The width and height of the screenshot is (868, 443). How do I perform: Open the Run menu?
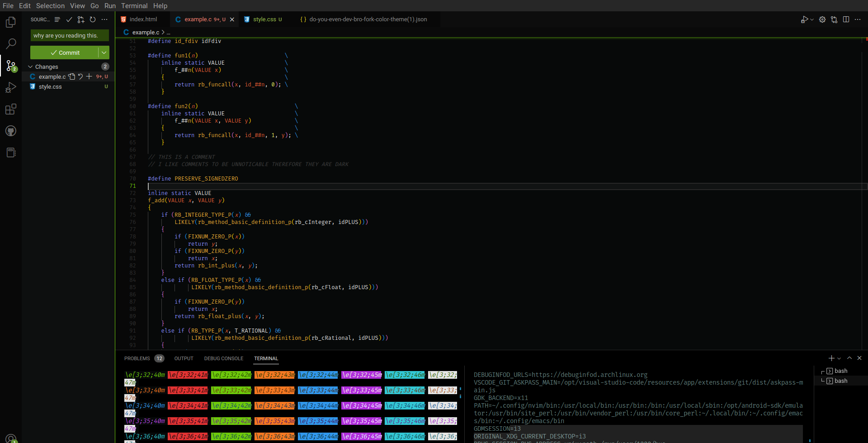110,5
